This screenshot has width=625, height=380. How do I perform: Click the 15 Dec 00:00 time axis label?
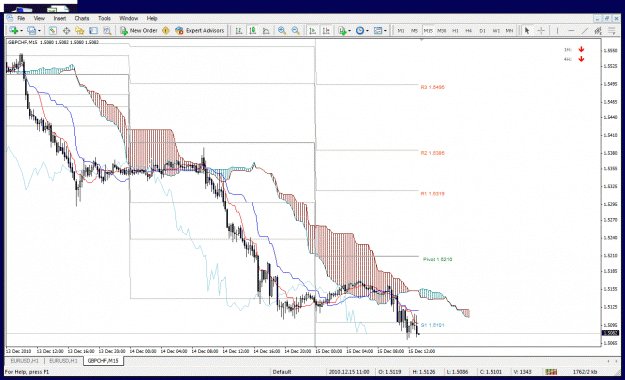click(329, 351)
